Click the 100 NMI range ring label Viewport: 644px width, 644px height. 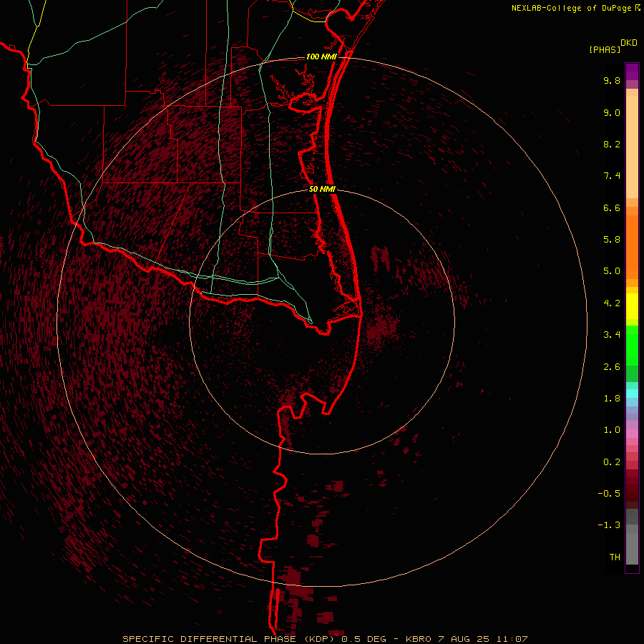[x=321, y=57]
